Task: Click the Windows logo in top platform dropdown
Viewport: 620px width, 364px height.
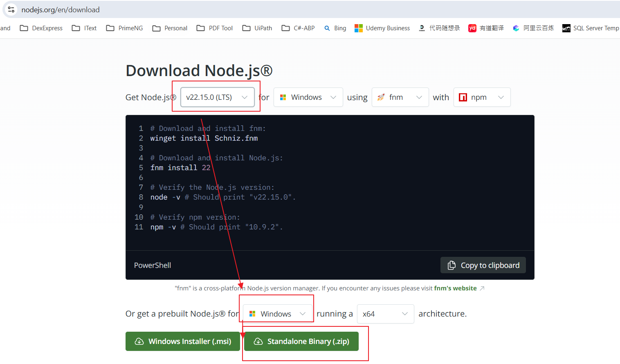Action: [x=283, y=97]
